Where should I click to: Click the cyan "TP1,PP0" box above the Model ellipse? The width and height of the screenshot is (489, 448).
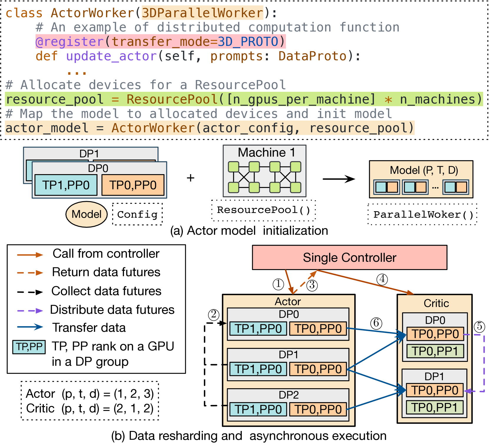click(x=66, y=185)
